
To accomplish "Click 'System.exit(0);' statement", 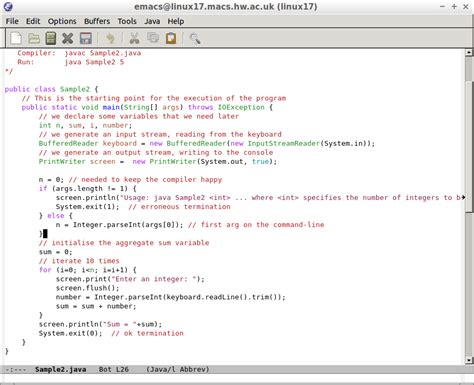I will (x=70, y=333).
